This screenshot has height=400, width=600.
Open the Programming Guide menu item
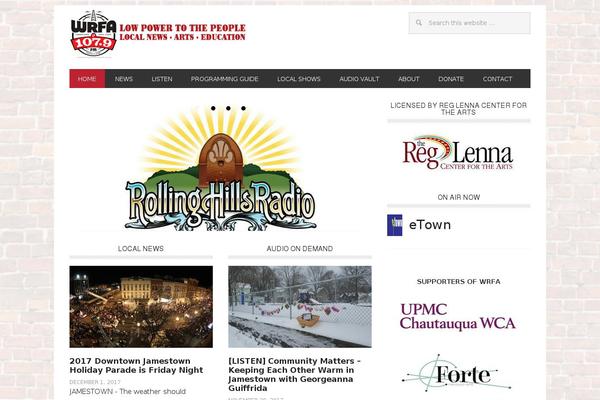(x=225, y=79)
